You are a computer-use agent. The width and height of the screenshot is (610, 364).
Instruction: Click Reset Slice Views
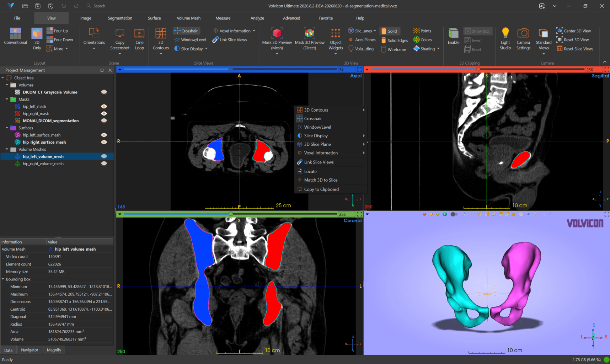coord(575,49)
